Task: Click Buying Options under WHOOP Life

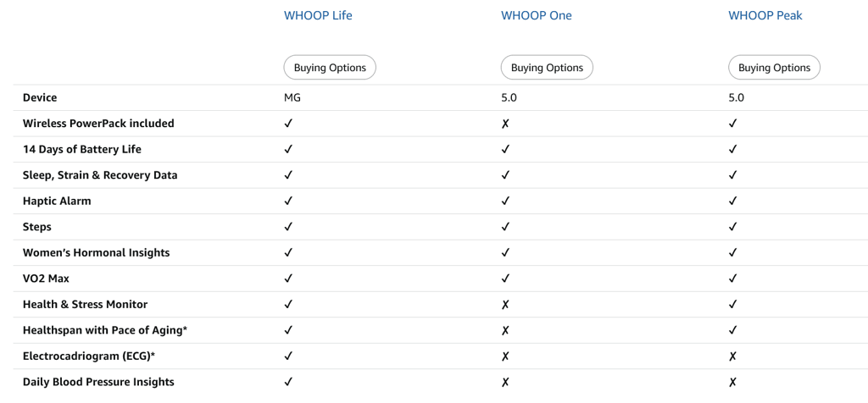Action: click(330, 68)
